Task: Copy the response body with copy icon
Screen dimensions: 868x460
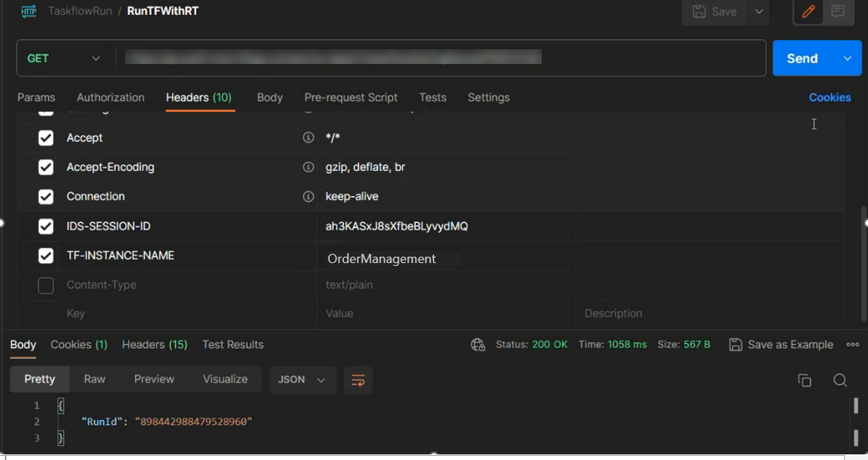Action: (805, 381)
